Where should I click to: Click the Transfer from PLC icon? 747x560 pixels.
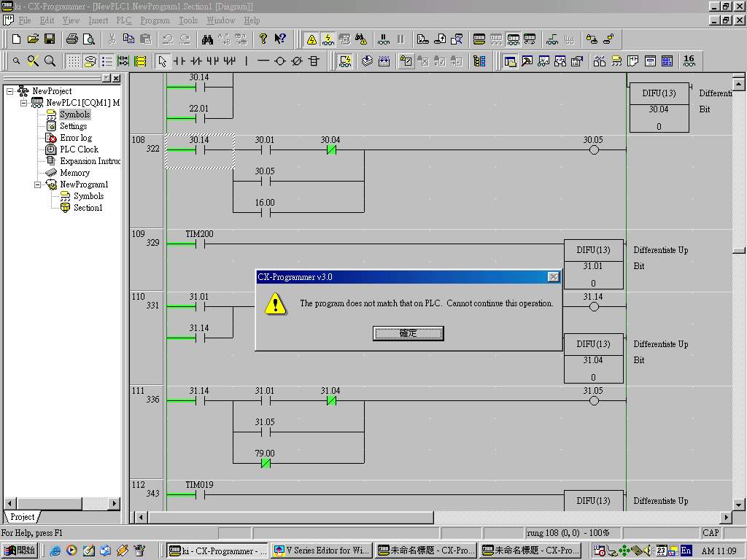pyautogui.click(x=440, y=39)
